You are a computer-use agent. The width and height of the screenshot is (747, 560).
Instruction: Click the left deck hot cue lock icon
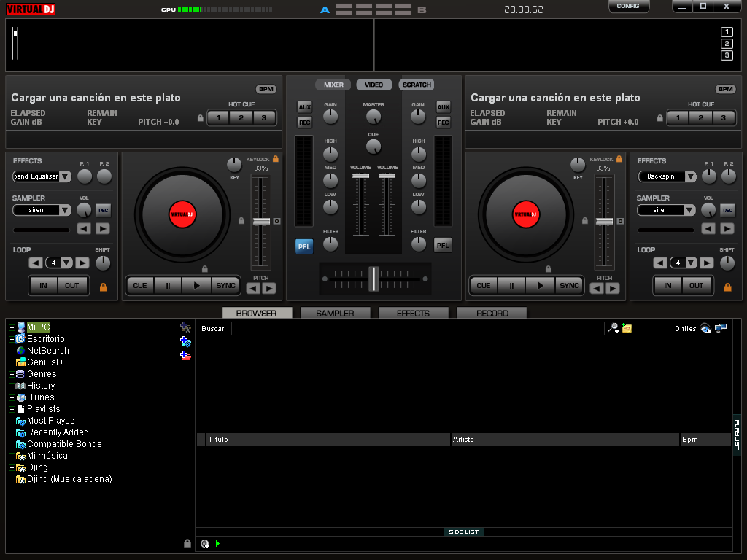tap(201, 117)
